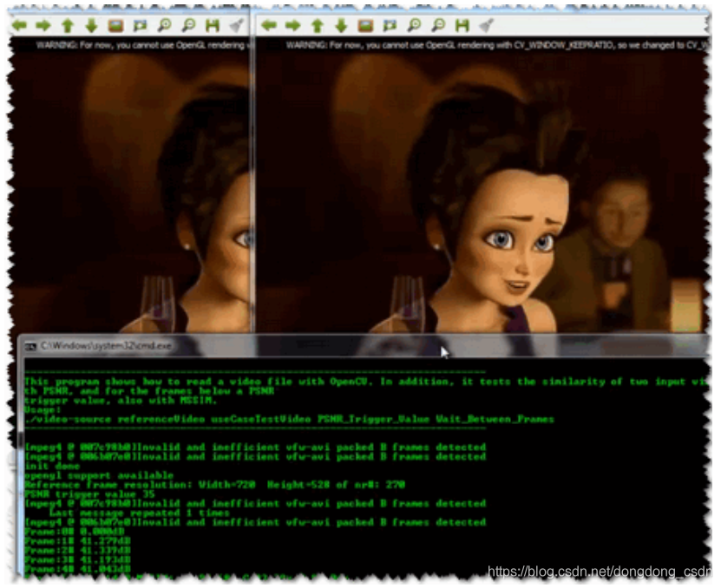Save current image from left video window
Image resolution: width=721 pixels, height=588 pixels.
[212, 26]
